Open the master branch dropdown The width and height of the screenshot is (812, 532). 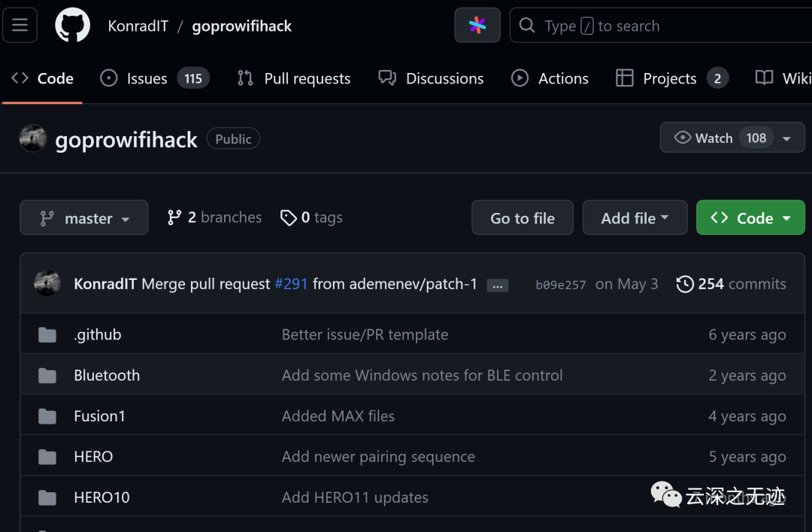click(84, 218)
